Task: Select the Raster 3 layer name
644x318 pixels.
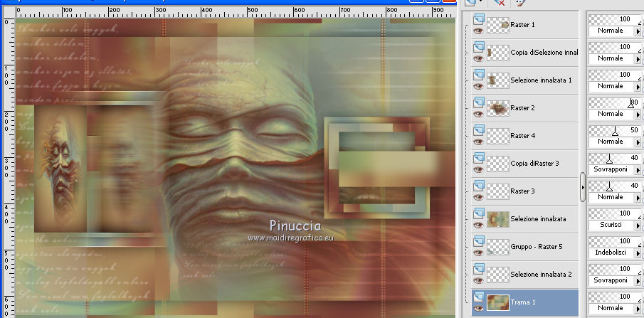Action: [522, 191]
